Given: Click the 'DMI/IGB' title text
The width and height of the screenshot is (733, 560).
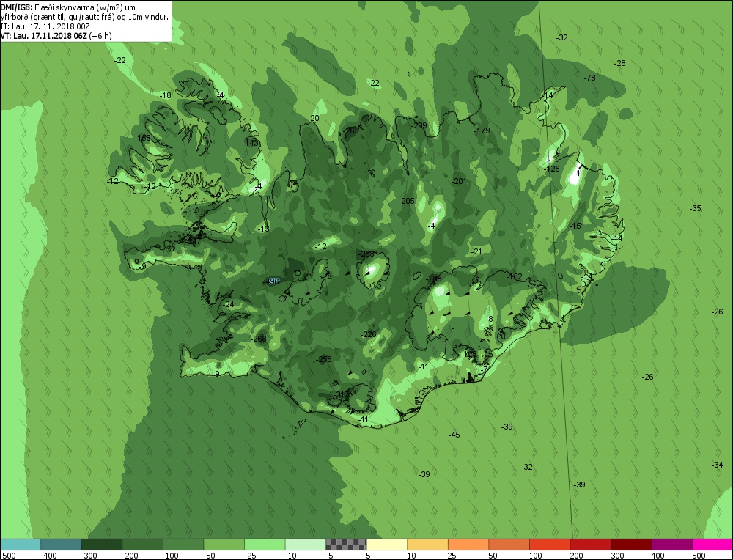Looking at the screenshot, I should pyautogui.click(x=16, y=7).
